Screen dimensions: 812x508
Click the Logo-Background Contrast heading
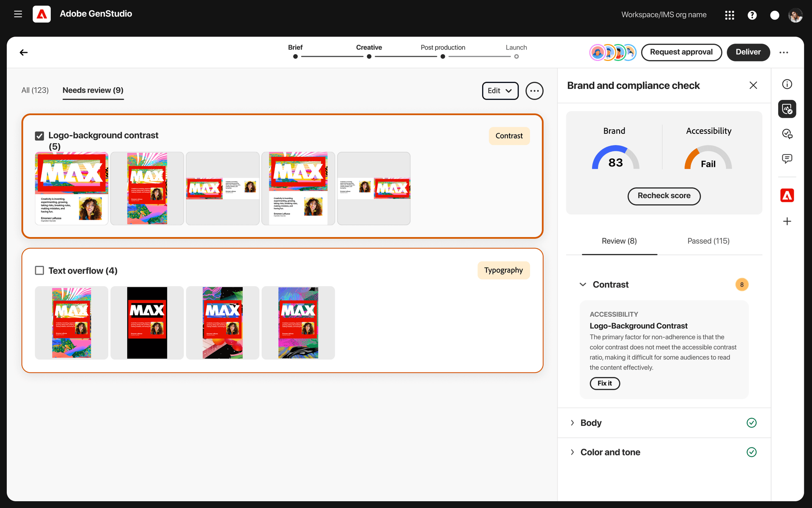(x=639, y=326)
